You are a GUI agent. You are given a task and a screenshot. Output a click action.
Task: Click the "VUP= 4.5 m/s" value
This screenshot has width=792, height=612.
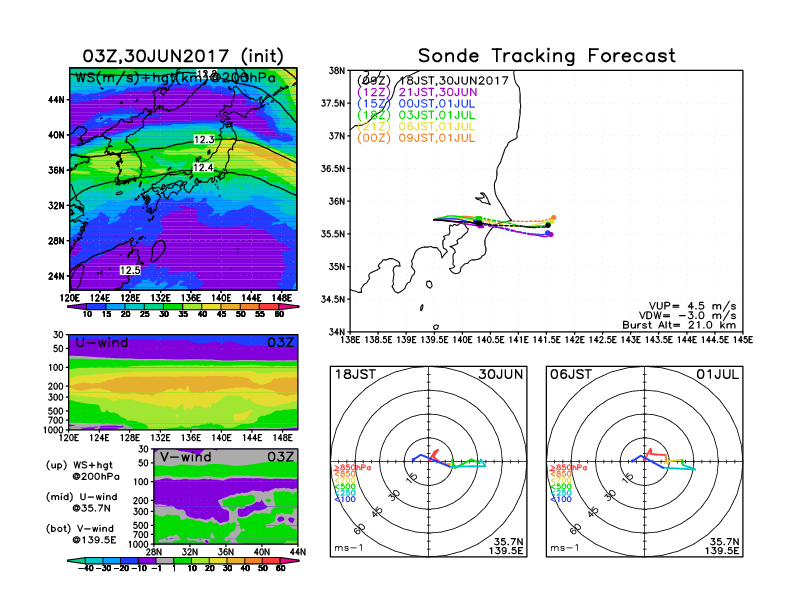pyautogui.click(x=692, y=306)
